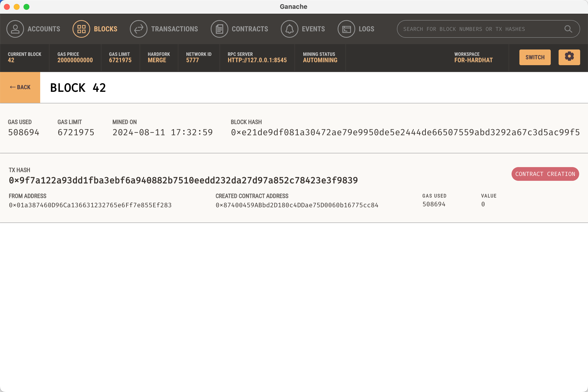Switch to the LOGS tab label
The height and width of the screenshot is (392, 588).
coord(366,29)
